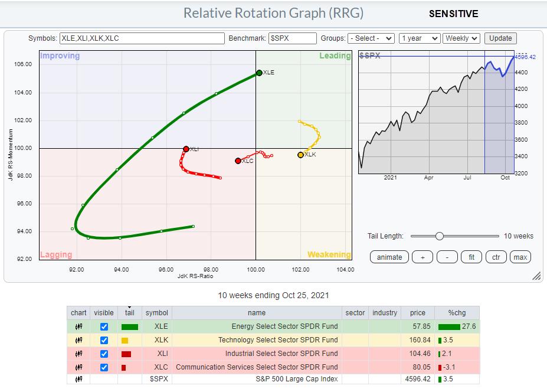Click the animate button

389,257
